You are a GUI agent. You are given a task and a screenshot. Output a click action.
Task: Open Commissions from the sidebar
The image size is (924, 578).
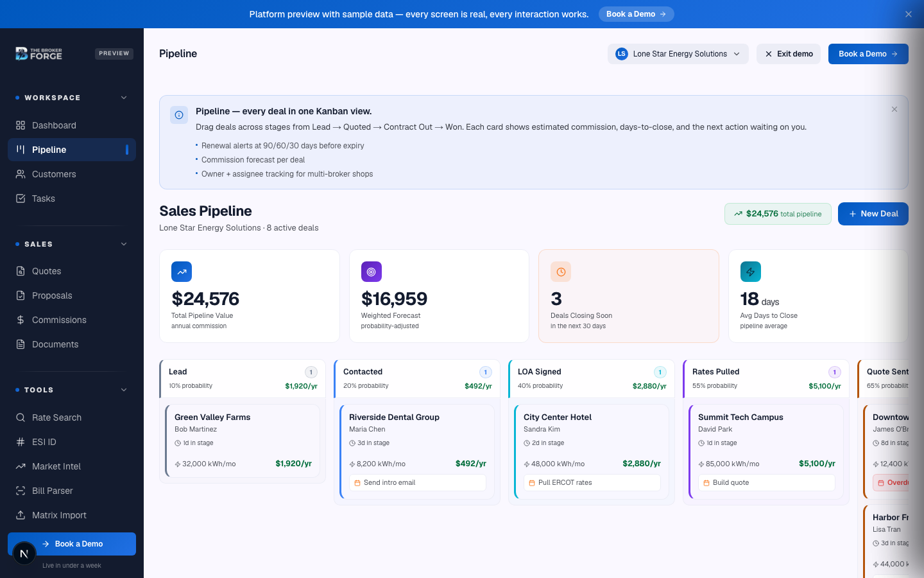[72, 320]
